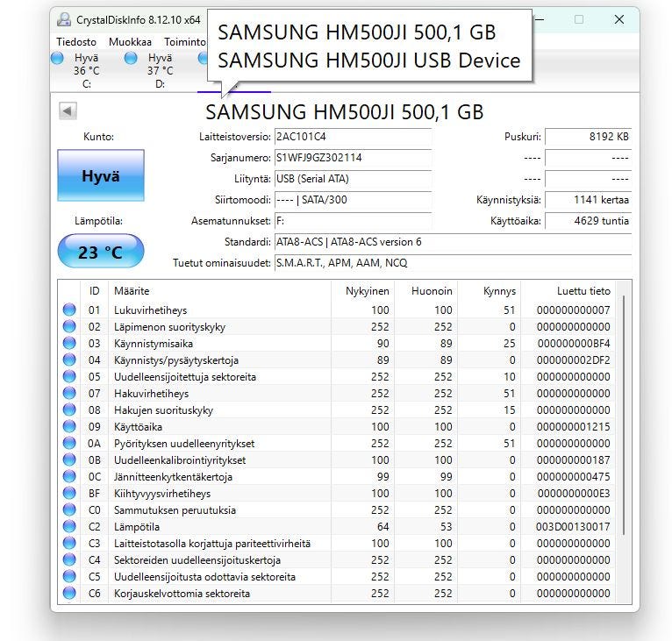Click the status orb for Hakuvirhetiheys row
The width and height of the screenshot is (672, 641).
click(x=69, y=394)
